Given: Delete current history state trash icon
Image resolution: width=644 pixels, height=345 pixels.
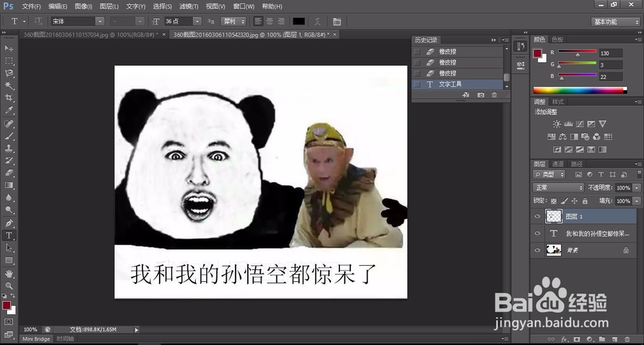Looking at the screenshot, I should point(494,95).
